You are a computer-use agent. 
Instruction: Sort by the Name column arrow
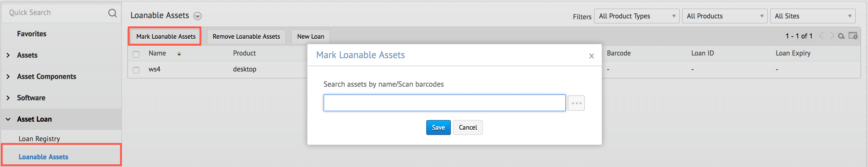point(179,54)
